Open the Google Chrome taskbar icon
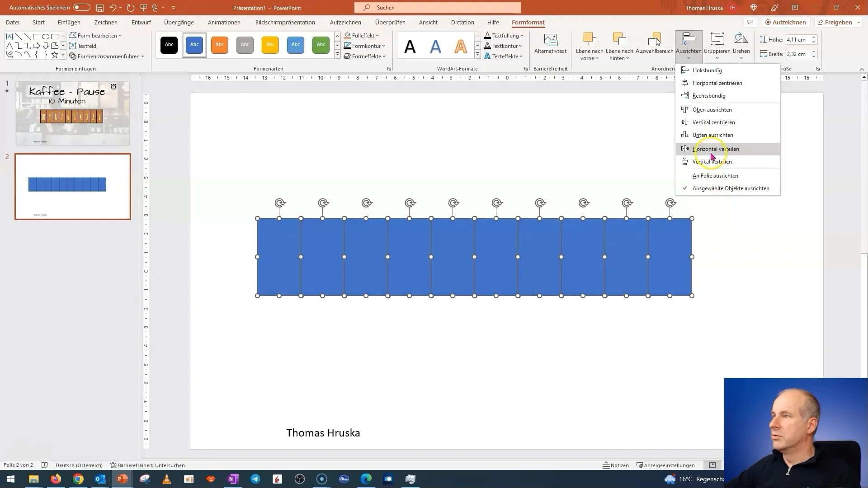The width and height of the screenshot is (868, 488). coord(78,479)
